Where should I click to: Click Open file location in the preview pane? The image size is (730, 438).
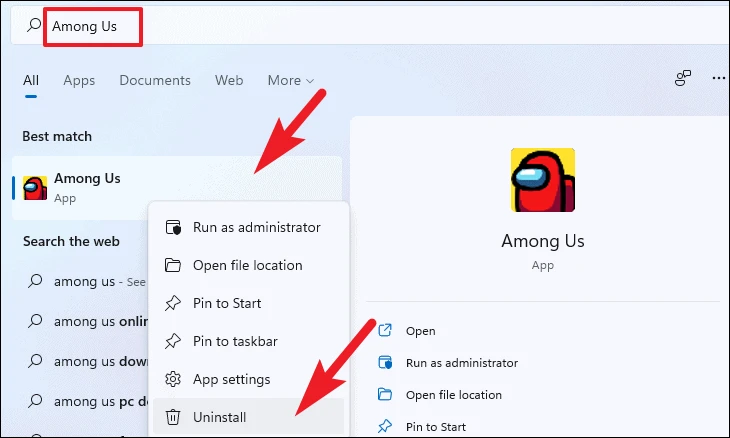(x=454, y=395)
